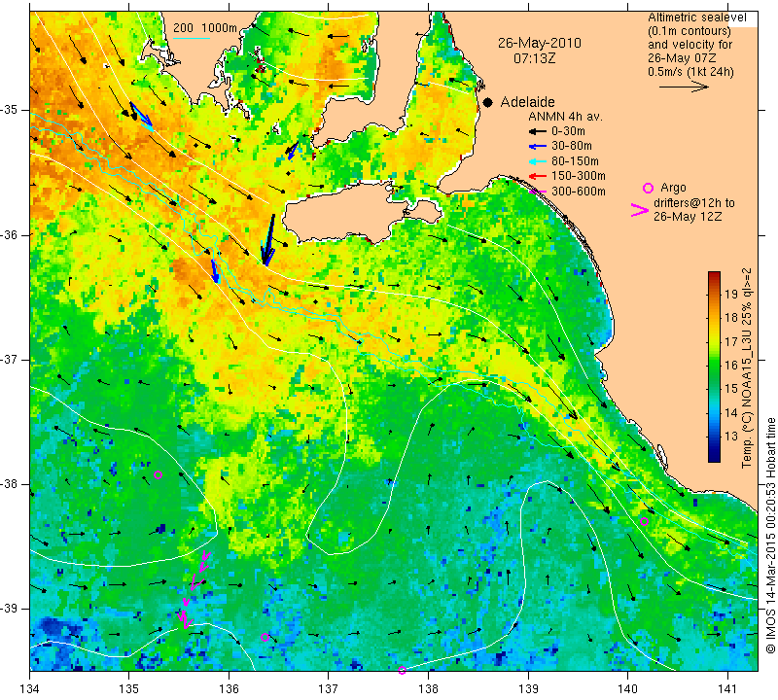Image resolution: width=778 pixels, height=700 pixels.
Task: Click the black Adelaide city marker dot
Action: point(488,103)
